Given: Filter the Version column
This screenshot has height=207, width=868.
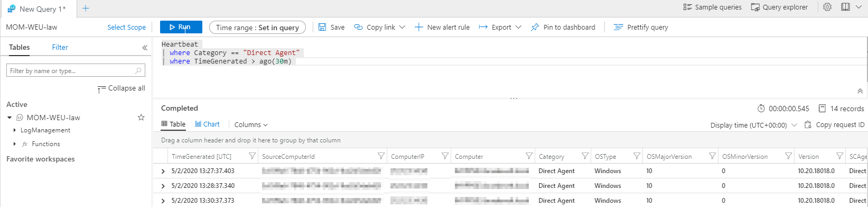Looking at the screenshot, I should 839,156.
